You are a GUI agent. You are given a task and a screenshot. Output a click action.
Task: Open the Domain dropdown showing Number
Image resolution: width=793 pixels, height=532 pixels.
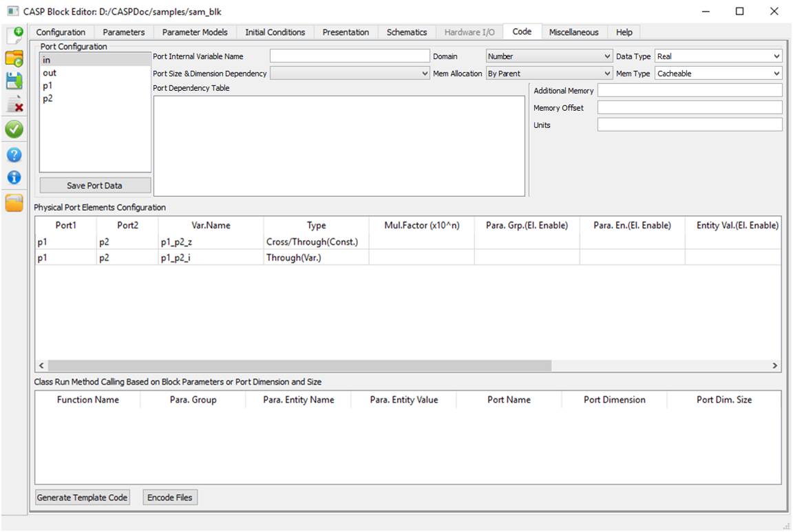click(x=549, y=56)
